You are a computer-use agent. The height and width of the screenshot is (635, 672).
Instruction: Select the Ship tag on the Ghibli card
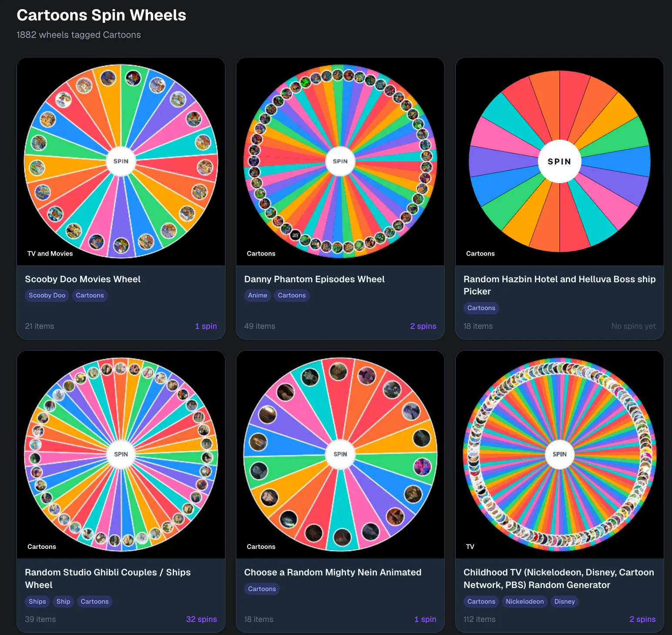point(63,602)
